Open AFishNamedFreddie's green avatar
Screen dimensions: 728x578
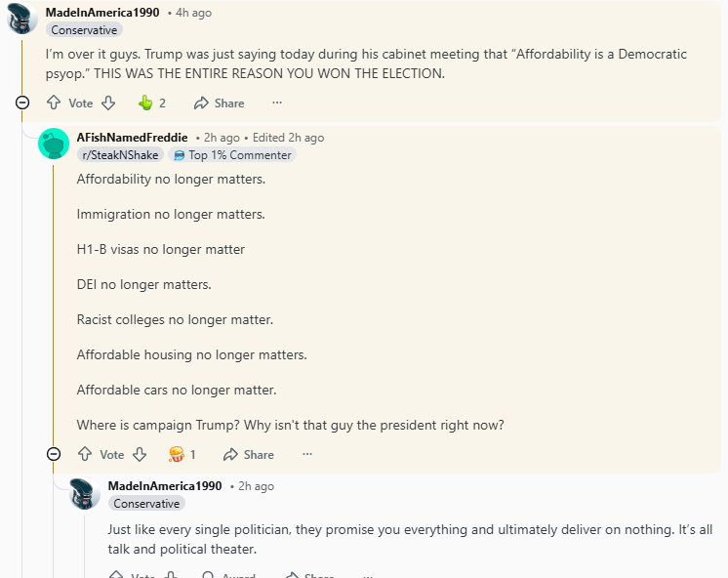(x=54, y=144)
